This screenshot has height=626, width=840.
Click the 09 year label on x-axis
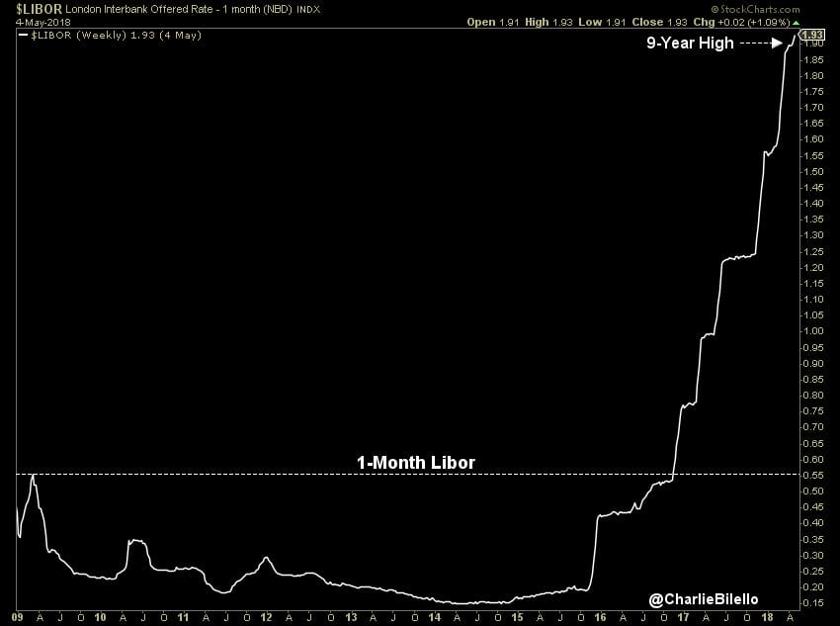17,617
